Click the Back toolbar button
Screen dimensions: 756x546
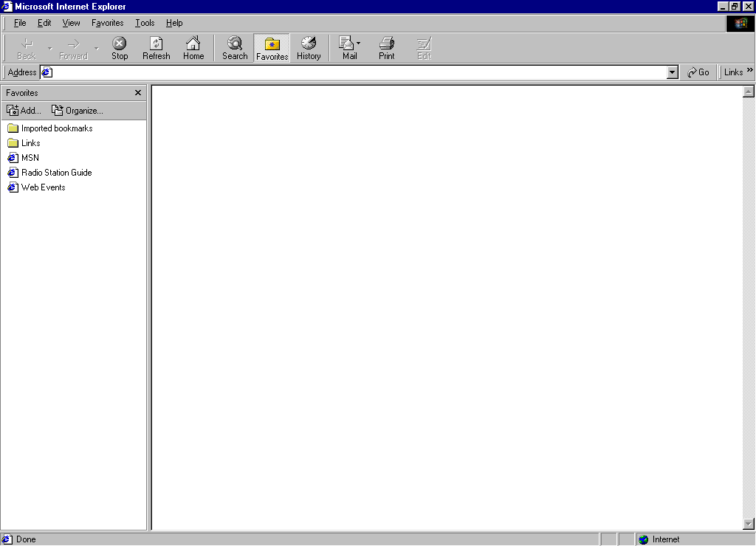(27, 48)
